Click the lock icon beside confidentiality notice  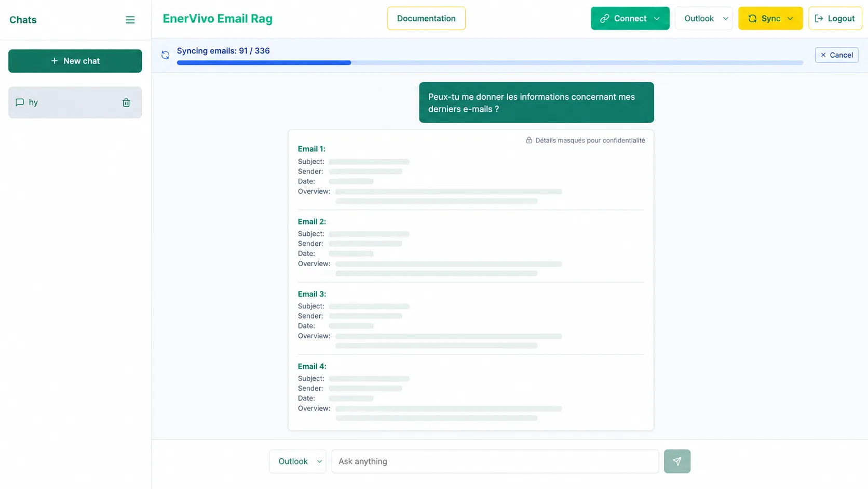tap(529, 140)
